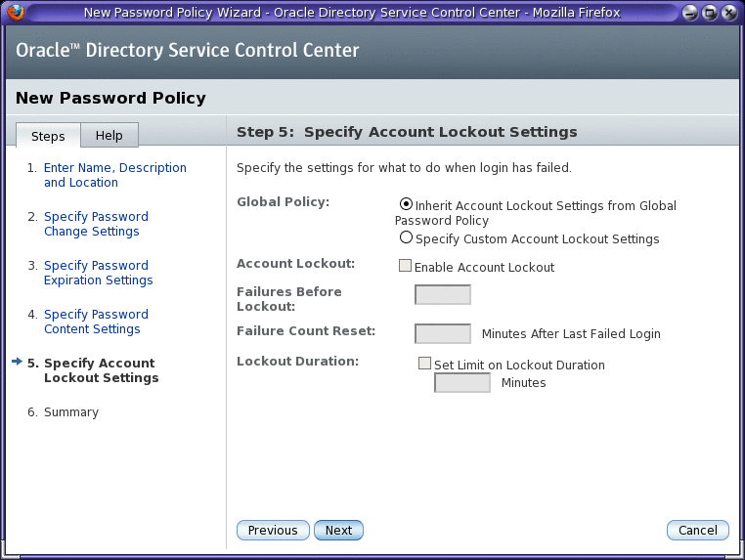Go to step 2 Specify Password Change Settings
The image size is (745, 560).
coord(96,224)
